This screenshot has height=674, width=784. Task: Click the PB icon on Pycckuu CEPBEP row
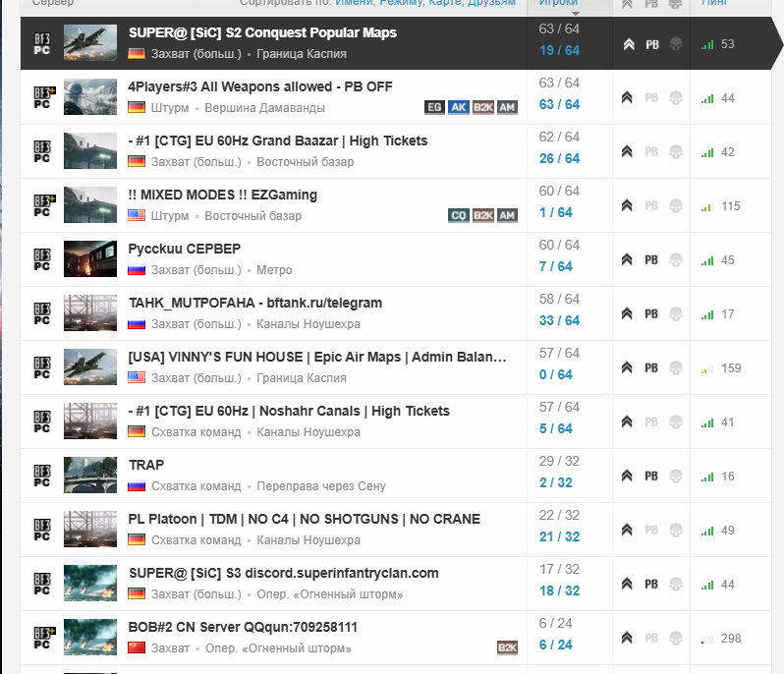[x=651, y=260]
